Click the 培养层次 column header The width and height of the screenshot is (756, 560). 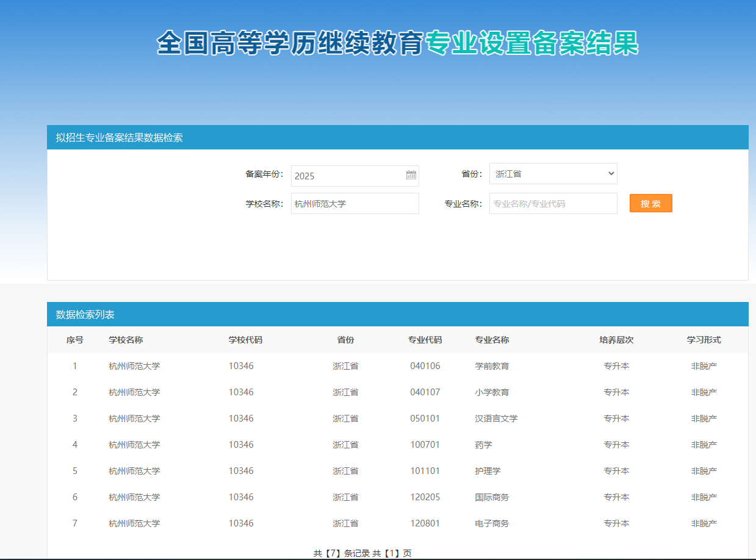click(x=616, y=340)
